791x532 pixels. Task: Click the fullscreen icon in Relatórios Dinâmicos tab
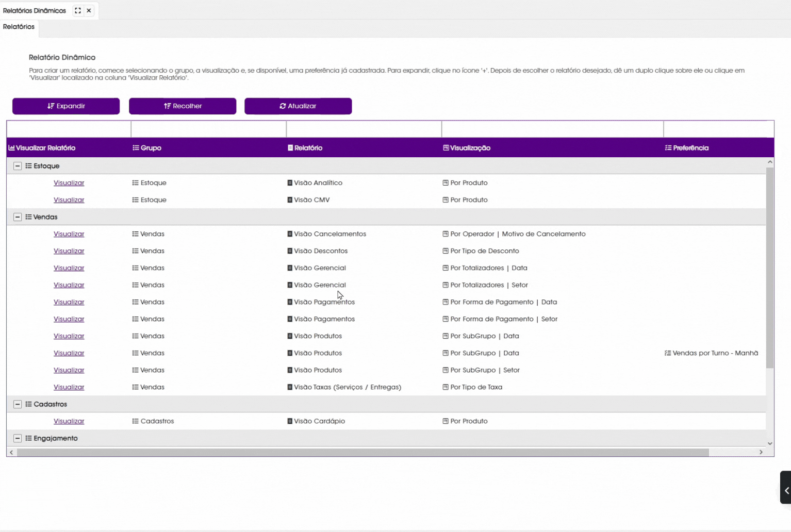tap(78, 10)
